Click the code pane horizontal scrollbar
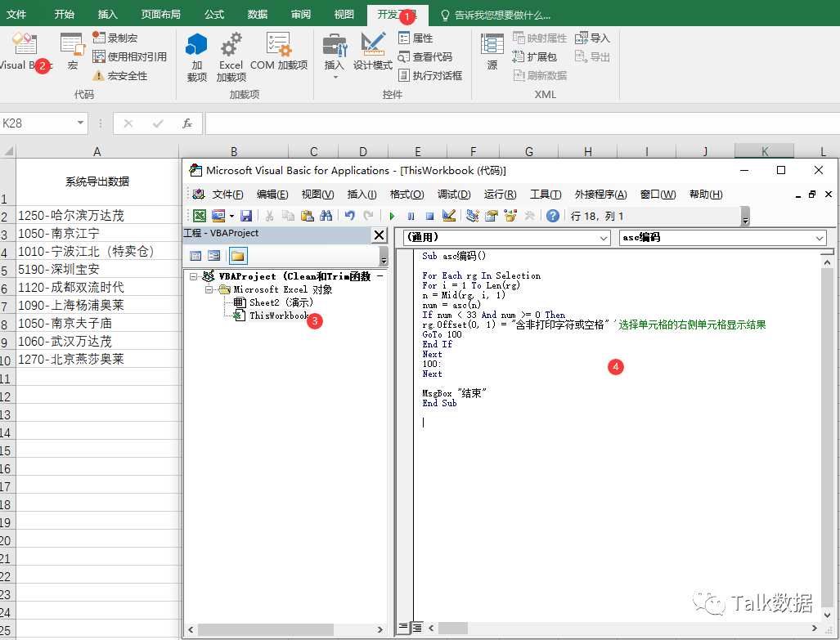Image resolution: width=840 pixels, height=640 pixels. click(x=622, y=628)
